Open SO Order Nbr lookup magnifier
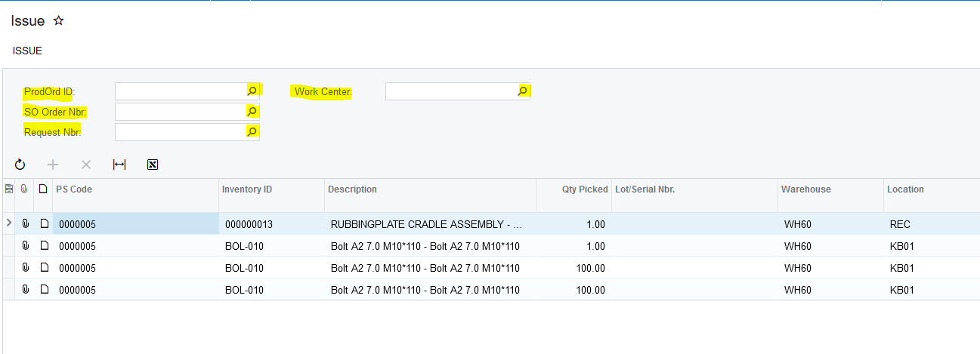 coord(252,112)
